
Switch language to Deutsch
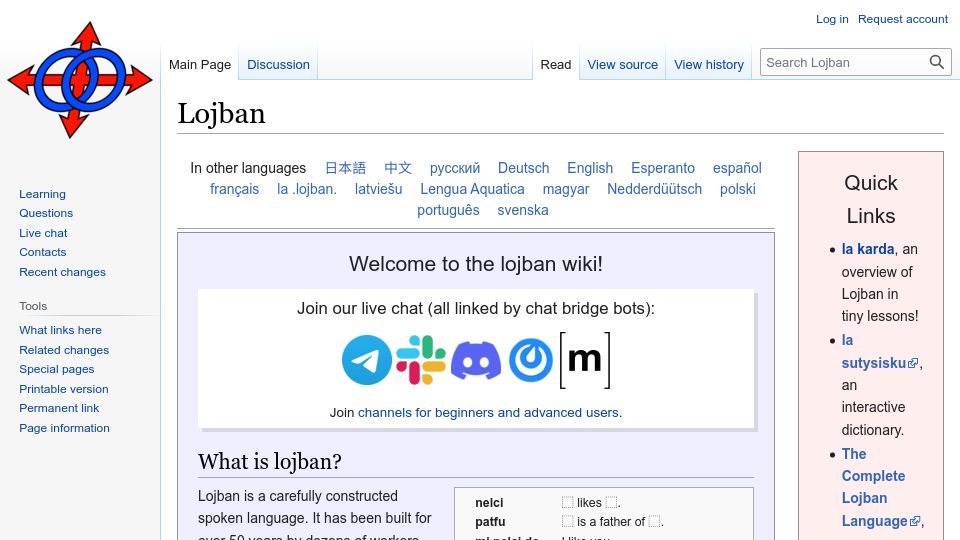(x=523, y=168)
